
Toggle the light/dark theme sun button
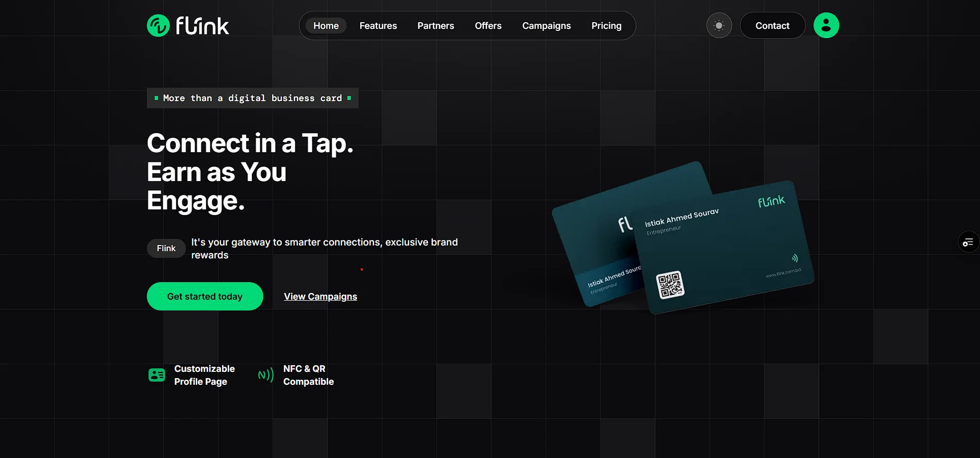(x=719, y=25)
